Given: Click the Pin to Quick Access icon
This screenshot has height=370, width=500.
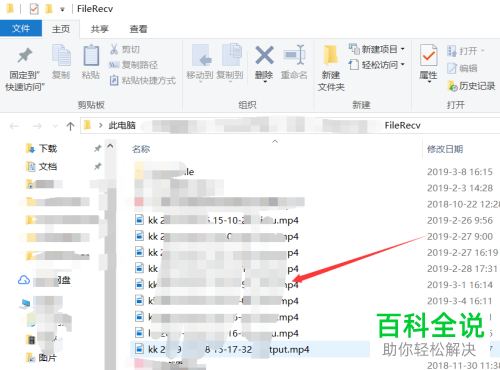Looking at the screenshot, I should [x=25, y=55].
